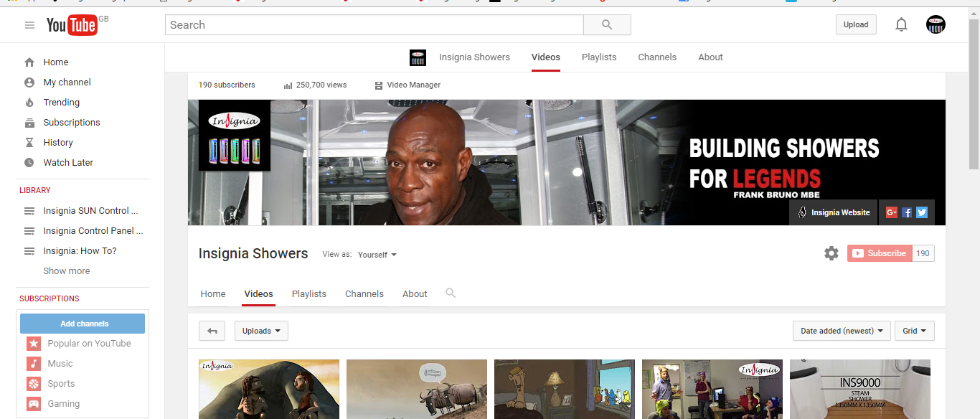Click the Music note icon
980x419 pixels.
(34, 364)
